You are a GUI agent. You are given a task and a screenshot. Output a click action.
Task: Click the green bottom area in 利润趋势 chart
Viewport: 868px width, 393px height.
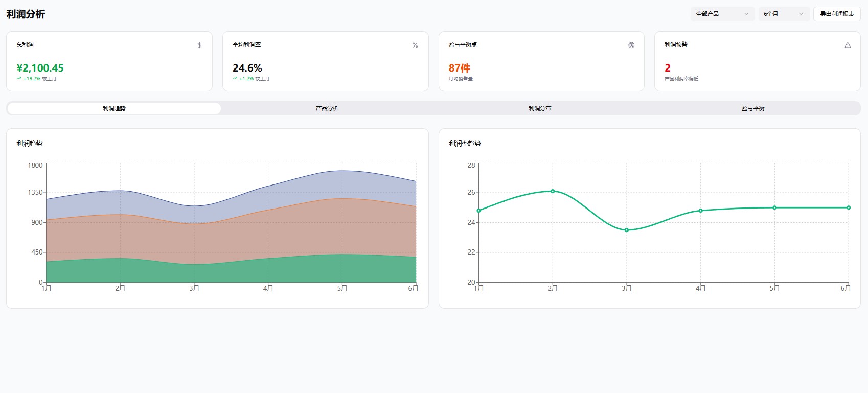tap(230, 271)
